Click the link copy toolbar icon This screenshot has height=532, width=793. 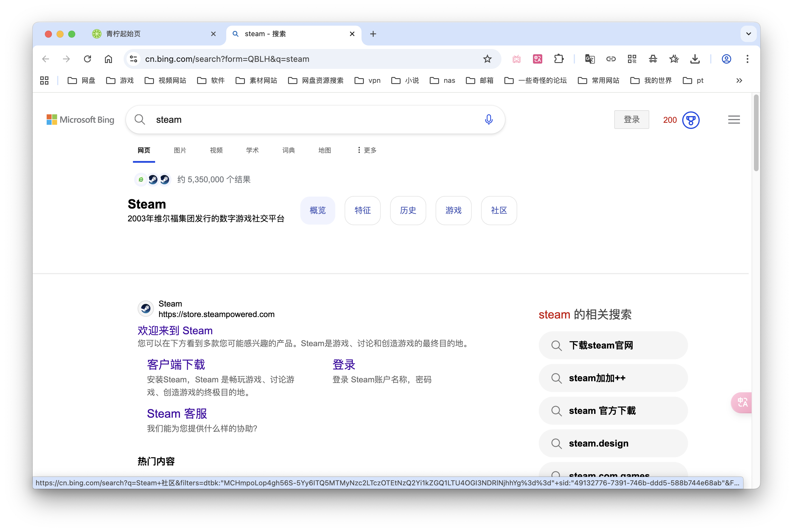[x=611, y=59]
